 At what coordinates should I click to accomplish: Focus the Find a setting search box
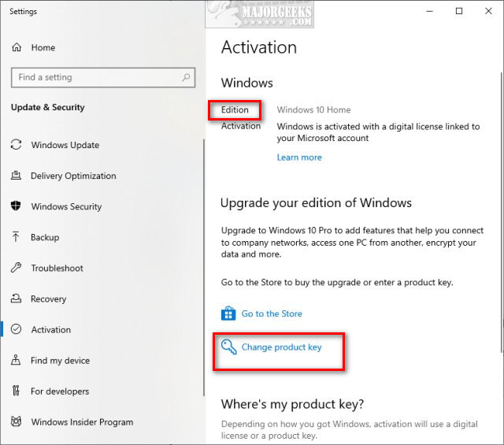click(94, 77)
